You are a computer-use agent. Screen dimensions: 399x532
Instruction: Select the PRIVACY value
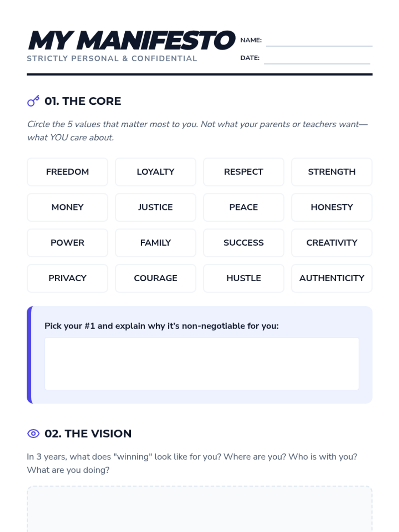tap(67, 278)
